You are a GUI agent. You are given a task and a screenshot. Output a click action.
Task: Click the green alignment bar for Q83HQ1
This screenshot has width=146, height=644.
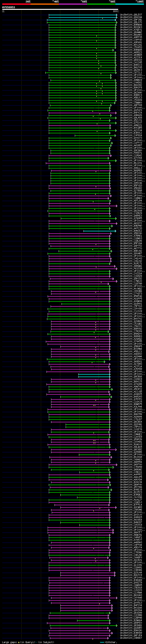tap(83, 625)
